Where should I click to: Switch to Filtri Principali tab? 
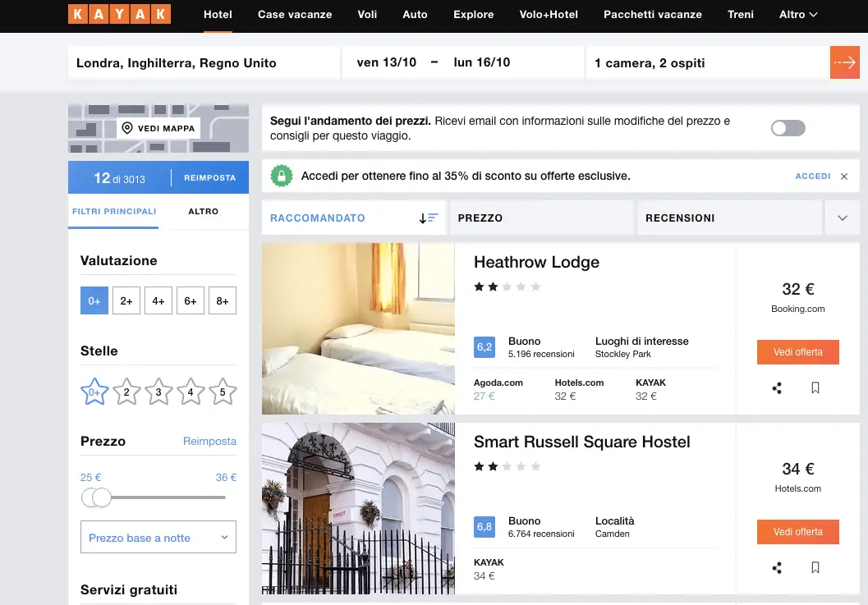(114, 212)
